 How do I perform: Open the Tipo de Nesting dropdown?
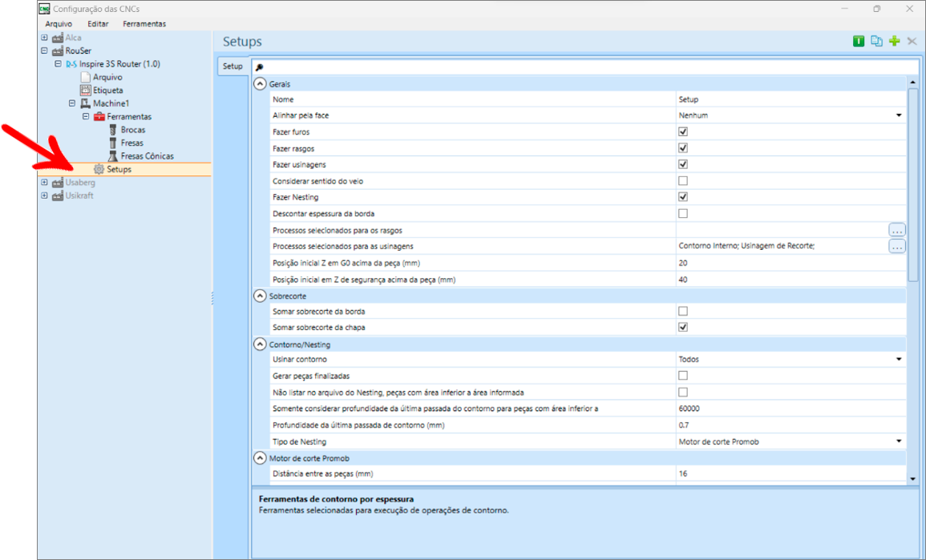[x=899, y=441]
